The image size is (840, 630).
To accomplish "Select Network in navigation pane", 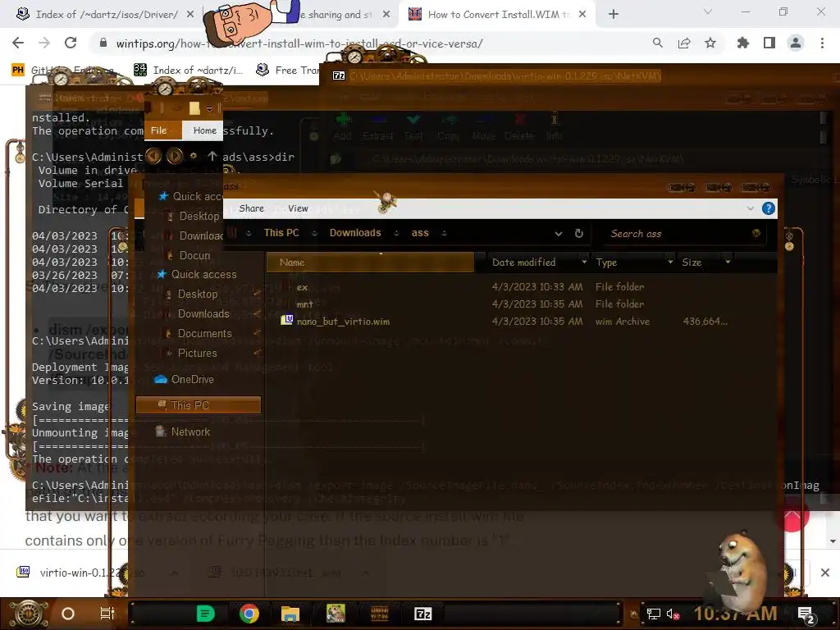I will [183, 431].
